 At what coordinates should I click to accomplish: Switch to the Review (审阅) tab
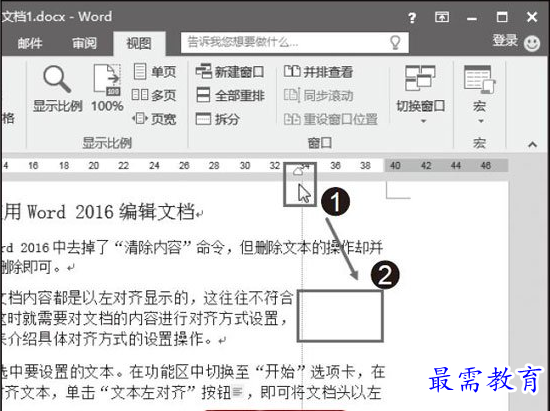click(84, 43)
